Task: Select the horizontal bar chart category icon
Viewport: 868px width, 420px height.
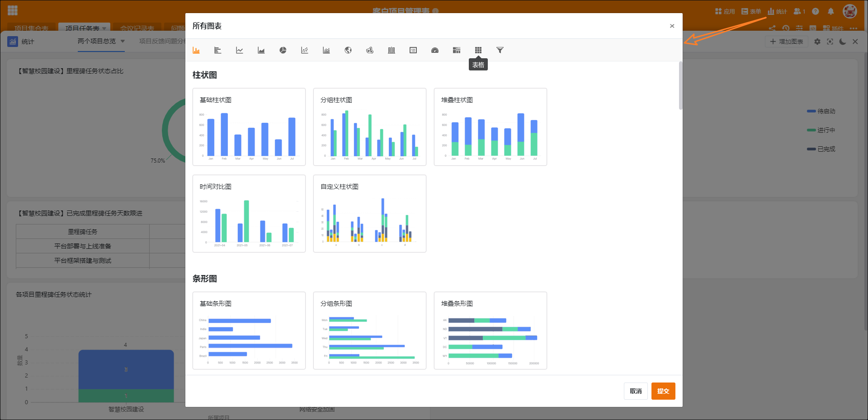Action: pyautogui.click(x=218, y=50)
